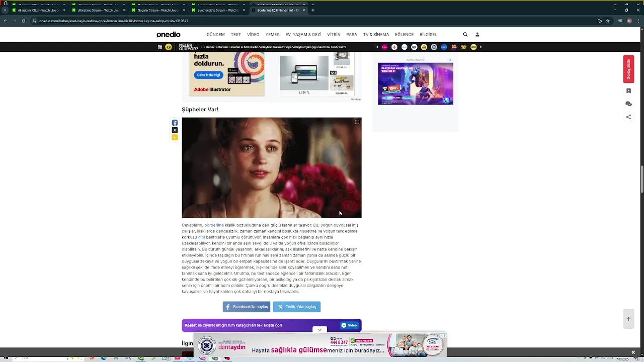Switch to dilarabmc Stream browser tab
Image resolution: width=644 pixels, height=362 pixels.
click(98, 10)
